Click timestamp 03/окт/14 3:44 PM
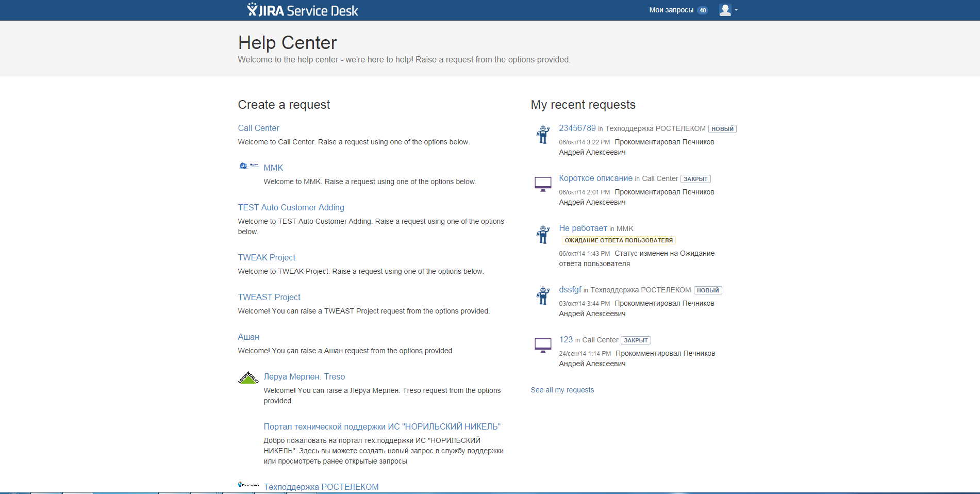The height and width of the screenshot is (494, 980). pyautogui.click(x=584, y=304)
